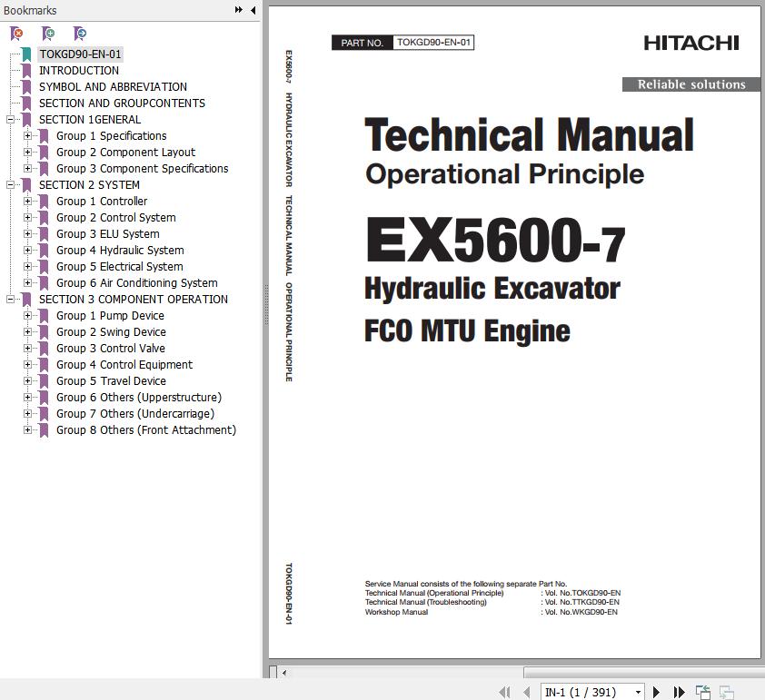This screenshot has height=700, width=765.
Task: Jump to Group 2 Swing Device bookmark
Action: [x=111, y=331]
